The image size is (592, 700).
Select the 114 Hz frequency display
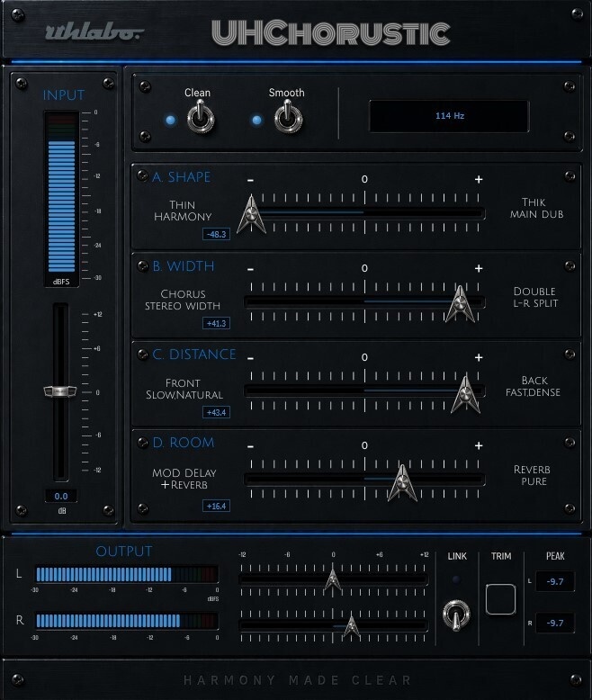click(x=450, y=116)
